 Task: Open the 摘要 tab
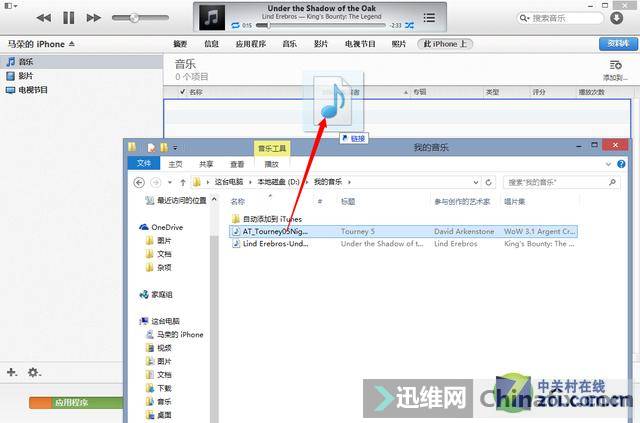tap(180, 44)
